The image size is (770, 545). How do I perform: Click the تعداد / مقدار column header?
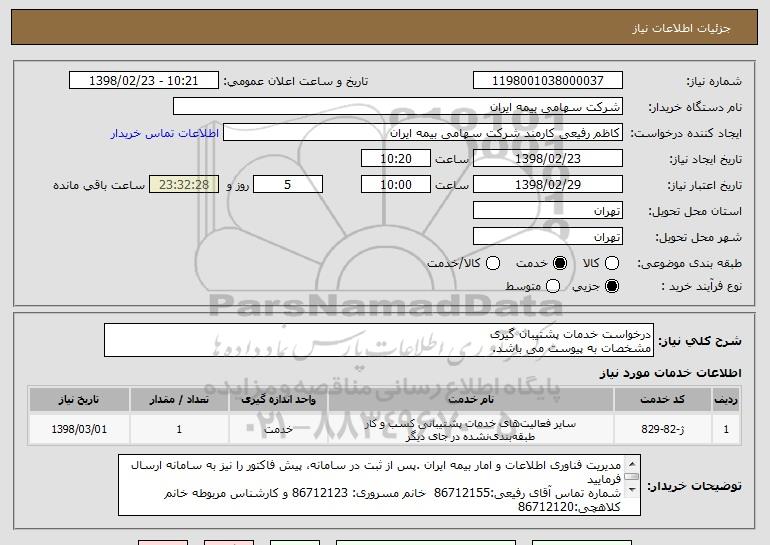179,400
